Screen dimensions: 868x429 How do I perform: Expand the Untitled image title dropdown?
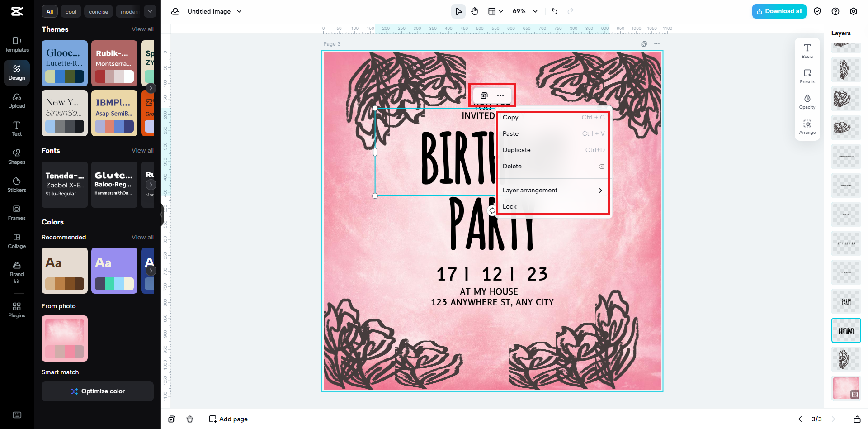coord(239,11)
